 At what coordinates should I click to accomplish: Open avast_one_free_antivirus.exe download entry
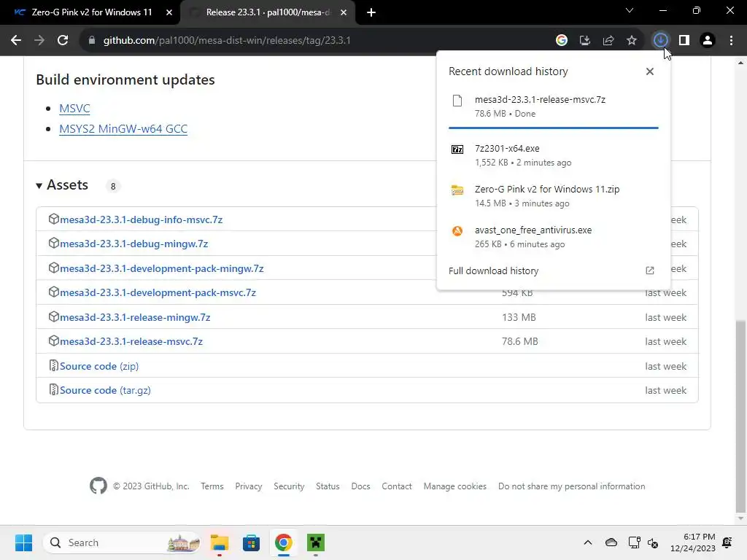tap(553, 237)
